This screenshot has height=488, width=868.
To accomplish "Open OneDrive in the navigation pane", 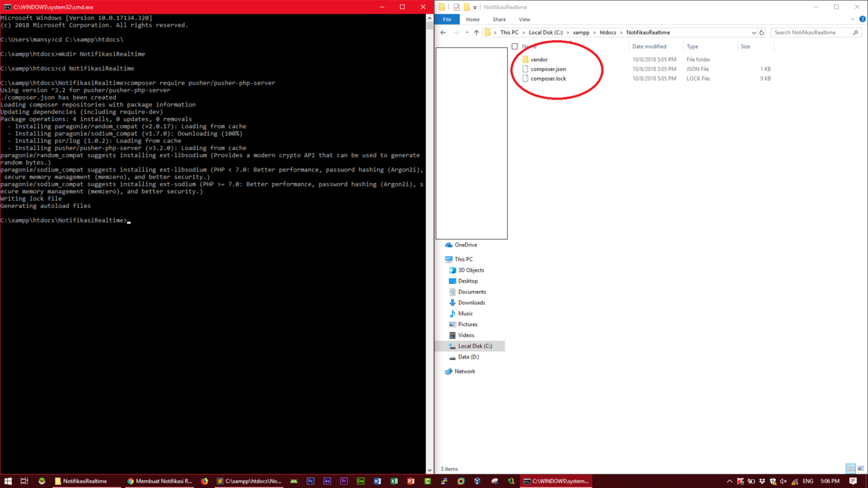I will click(465, 245).
